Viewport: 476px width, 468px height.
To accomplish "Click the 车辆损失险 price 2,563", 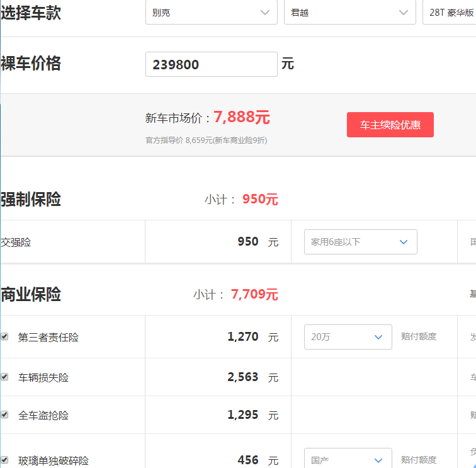I will click(x=243, y=377).
